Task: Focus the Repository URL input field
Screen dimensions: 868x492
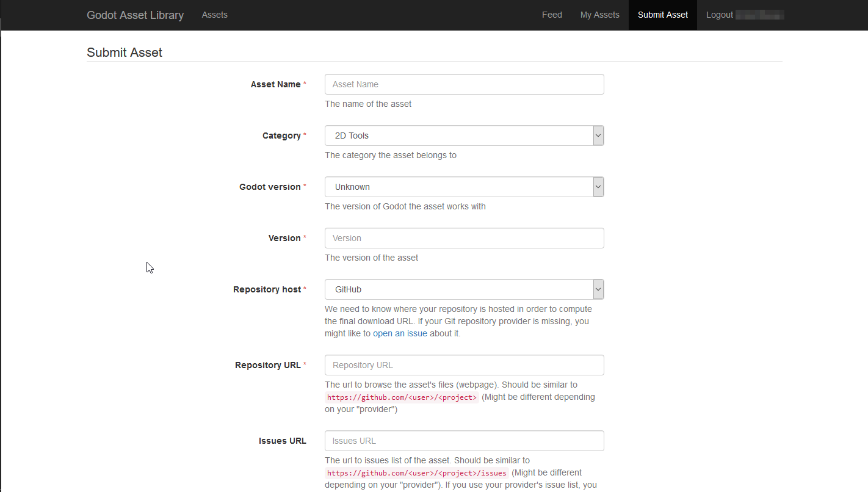Action: (464, 365)
